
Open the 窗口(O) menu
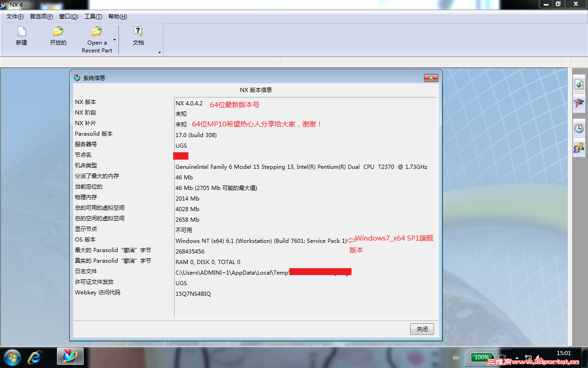point(69,17)
